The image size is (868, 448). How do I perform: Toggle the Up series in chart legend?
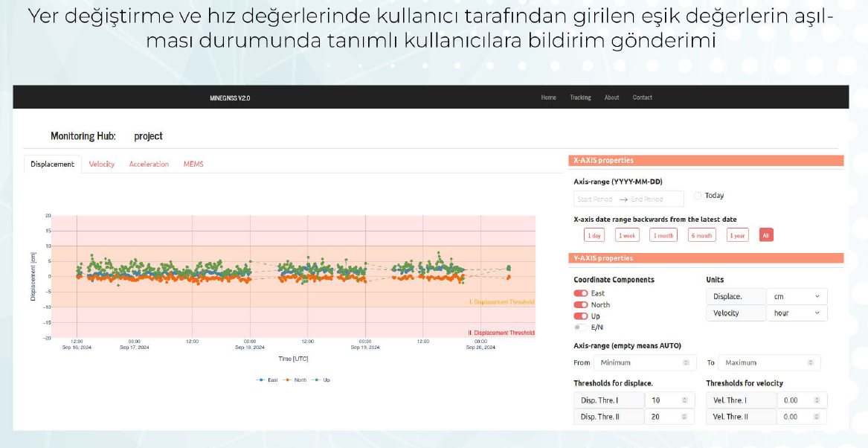click(x=321, y=380)
